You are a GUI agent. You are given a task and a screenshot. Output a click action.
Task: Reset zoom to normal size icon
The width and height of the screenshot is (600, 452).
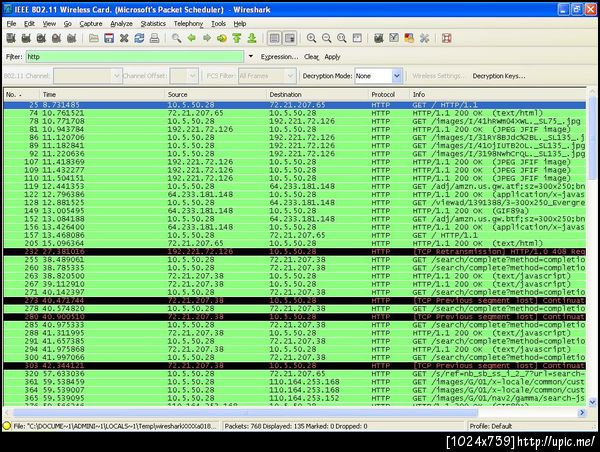point(342,38)
